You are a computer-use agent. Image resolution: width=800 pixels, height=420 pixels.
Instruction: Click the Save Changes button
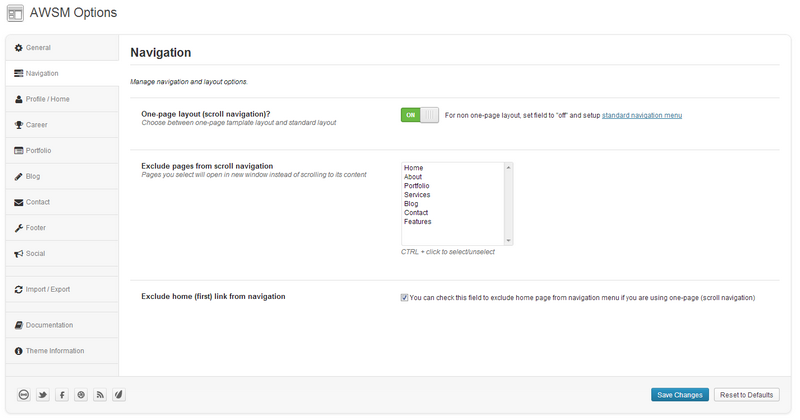(x=680, y=395)
